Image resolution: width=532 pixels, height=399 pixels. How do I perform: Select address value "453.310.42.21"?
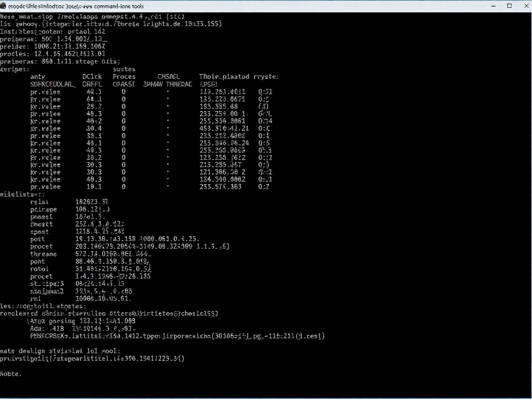(x=224, y=129)
